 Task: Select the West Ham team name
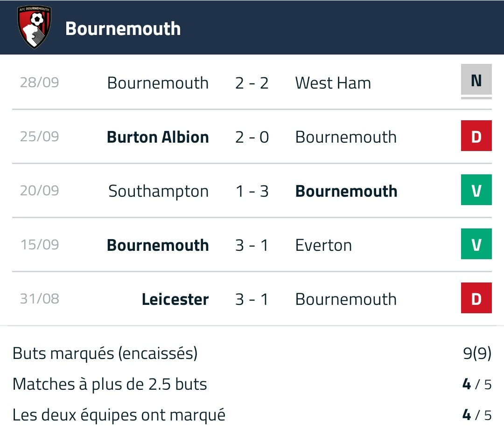coord(333,83)
